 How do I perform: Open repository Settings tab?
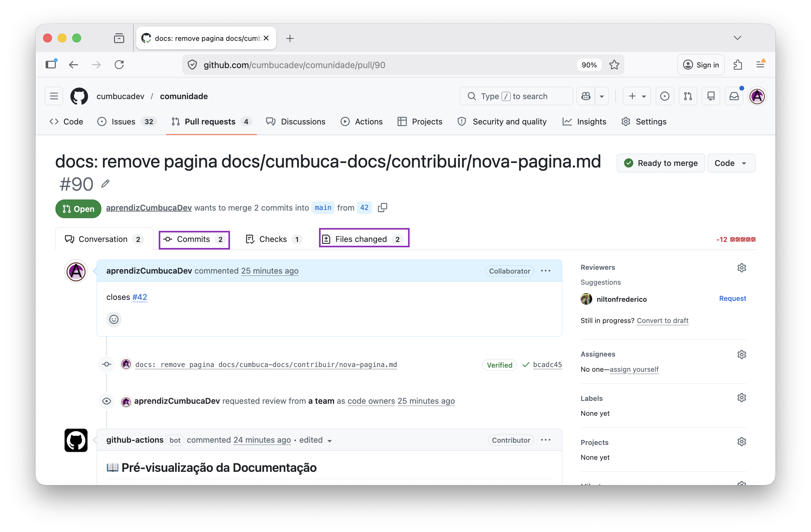pos(644,122)
